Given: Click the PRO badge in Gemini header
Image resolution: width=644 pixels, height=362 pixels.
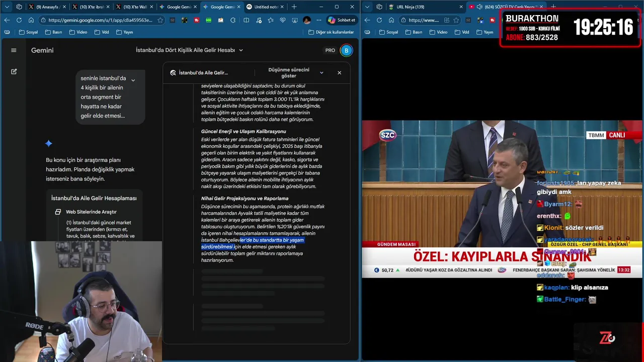Looking at the screenshot, I should point(330,50).
